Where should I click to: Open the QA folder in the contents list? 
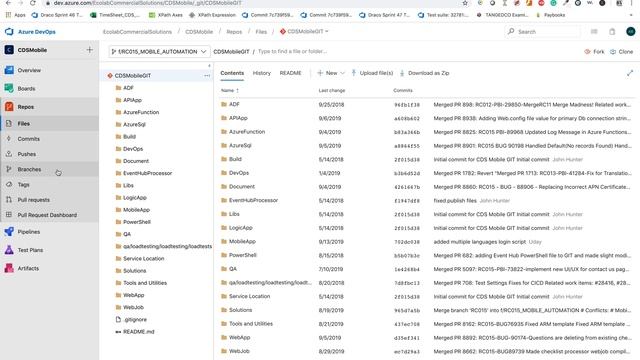pos(233,269)
